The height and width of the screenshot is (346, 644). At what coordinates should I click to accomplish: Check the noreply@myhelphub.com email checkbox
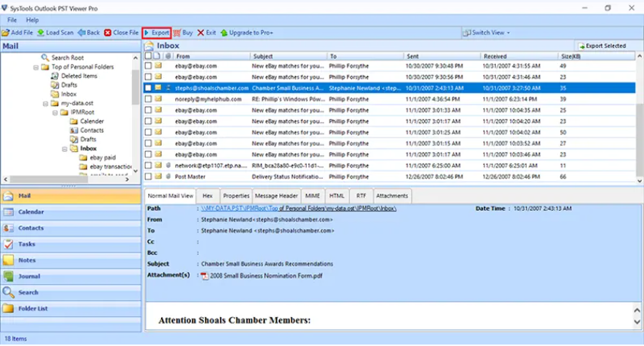click(x=148, y=99)
